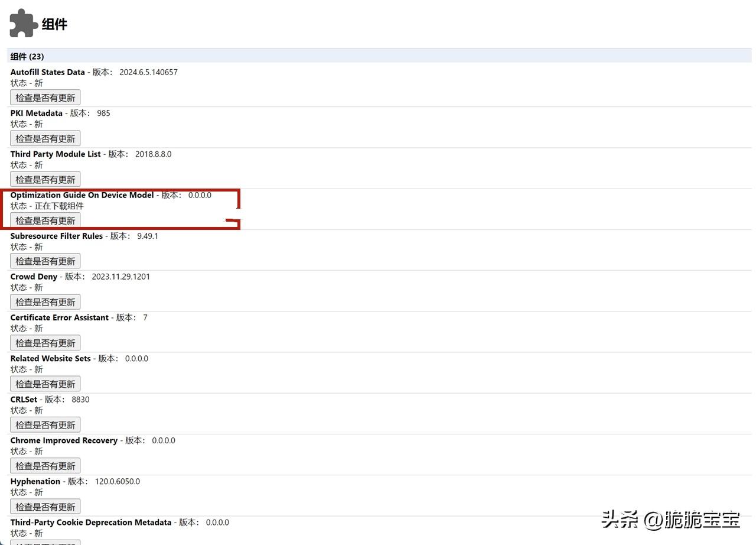Check for update for Subresource Filter Rules
Screen dimensions: 756x545
pos(45,261)
